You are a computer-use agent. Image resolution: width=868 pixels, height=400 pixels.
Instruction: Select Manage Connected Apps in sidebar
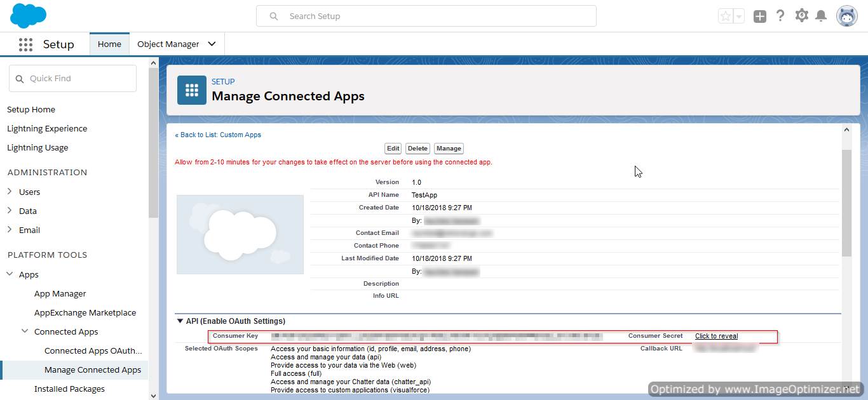click(x=93, y=370)
